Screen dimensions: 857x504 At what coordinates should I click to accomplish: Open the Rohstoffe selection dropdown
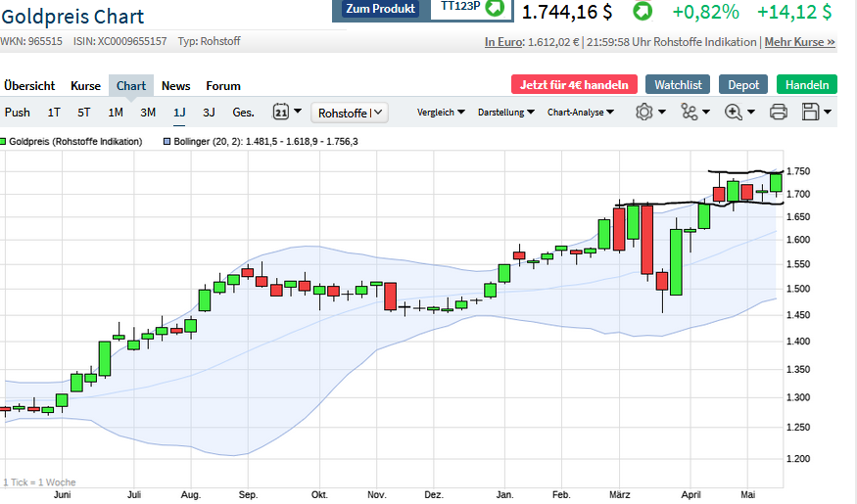[x=350, y=113]
